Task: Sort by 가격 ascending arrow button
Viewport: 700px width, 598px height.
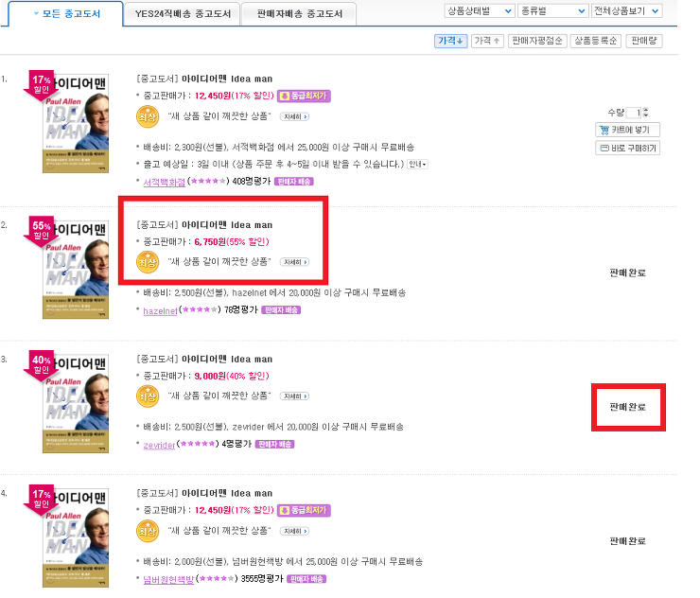Action: point(487,41)
